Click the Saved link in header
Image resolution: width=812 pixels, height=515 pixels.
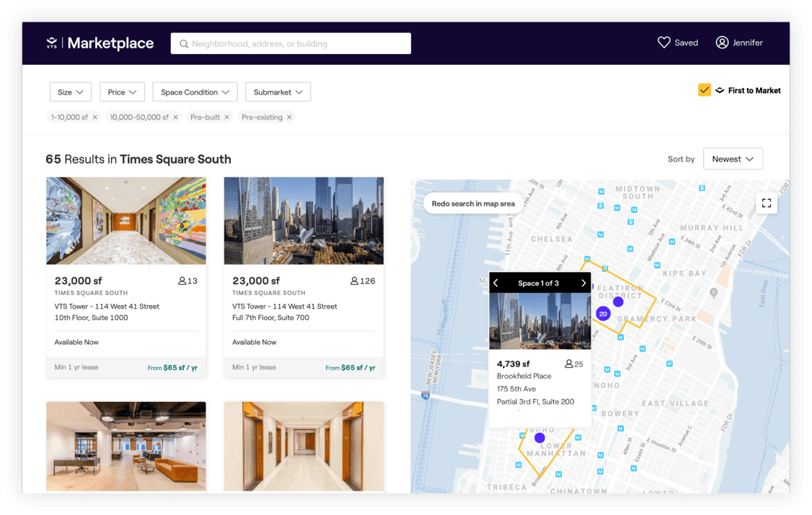click(686, 43)
